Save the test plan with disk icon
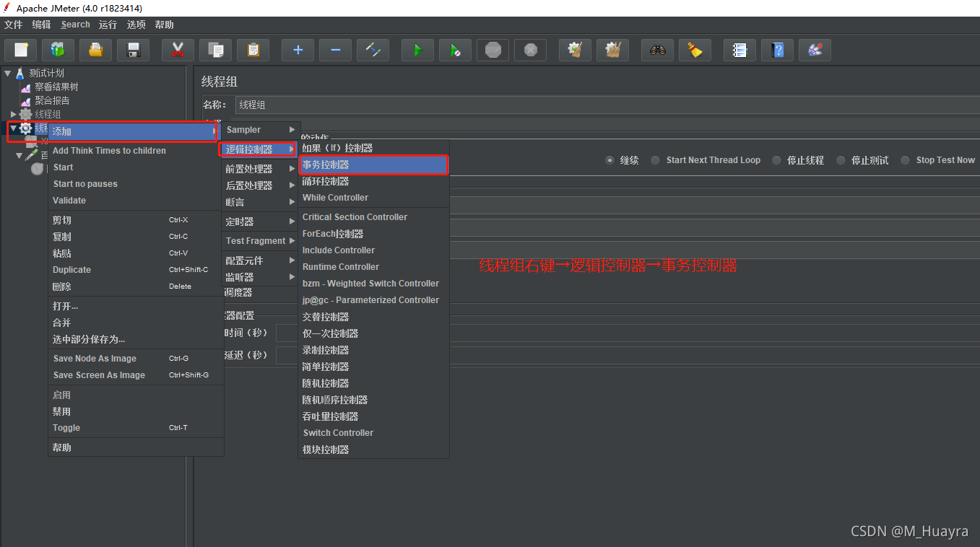Image resolution: width=980 pixels, height=547 pixels. (134, 50)
